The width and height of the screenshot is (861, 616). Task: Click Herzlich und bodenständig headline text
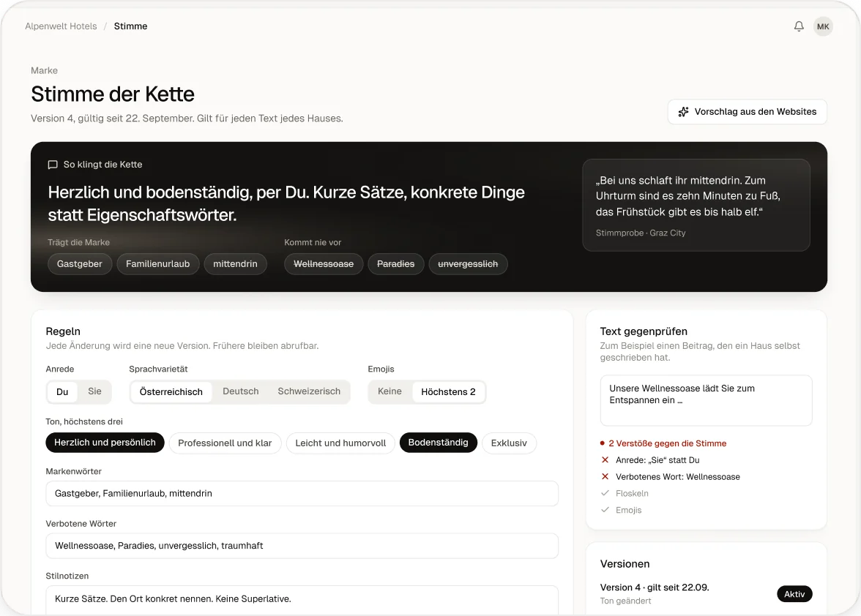286,203
